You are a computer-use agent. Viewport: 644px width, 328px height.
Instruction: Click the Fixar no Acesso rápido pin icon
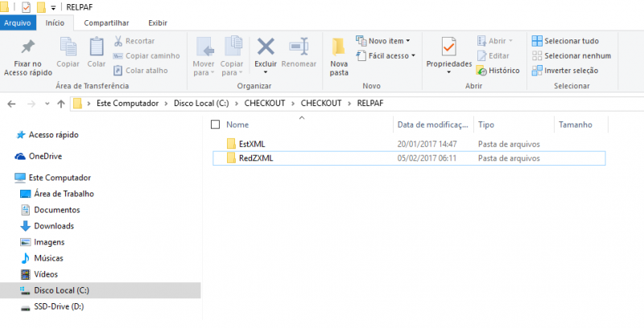(x=27, y=47)
